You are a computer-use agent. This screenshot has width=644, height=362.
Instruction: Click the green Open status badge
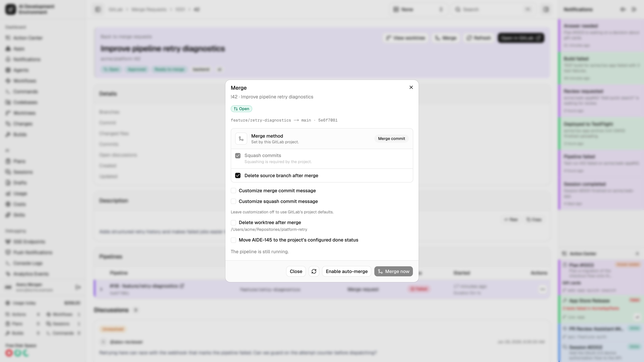tap(241, 109)
